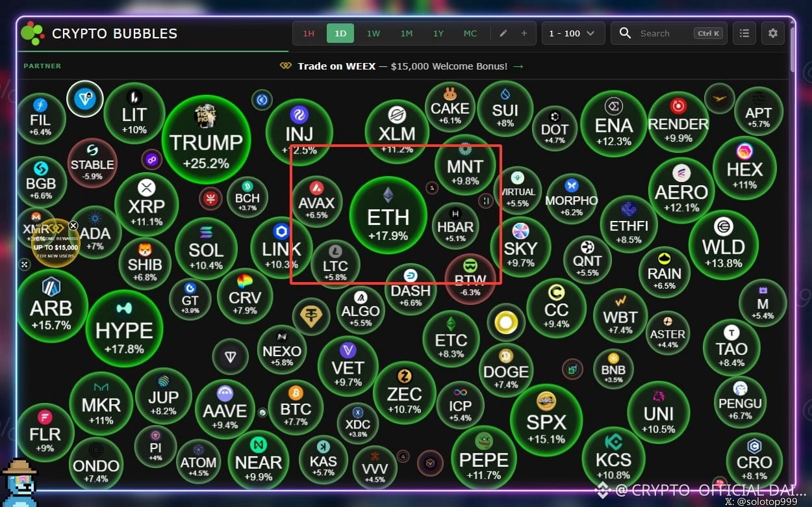
Task: Click the UP TO $15,000 rewards badge
Action: pos(56,244)
